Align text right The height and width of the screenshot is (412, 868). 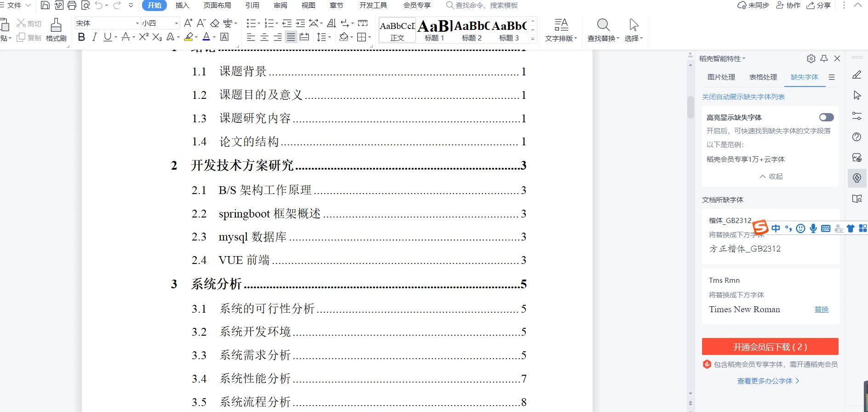(x=278, y=37)
